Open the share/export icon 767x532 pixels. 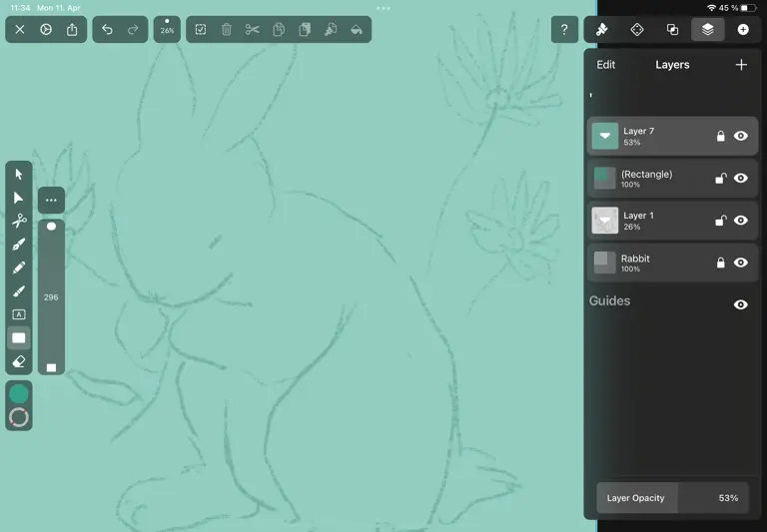coord(72,30)
